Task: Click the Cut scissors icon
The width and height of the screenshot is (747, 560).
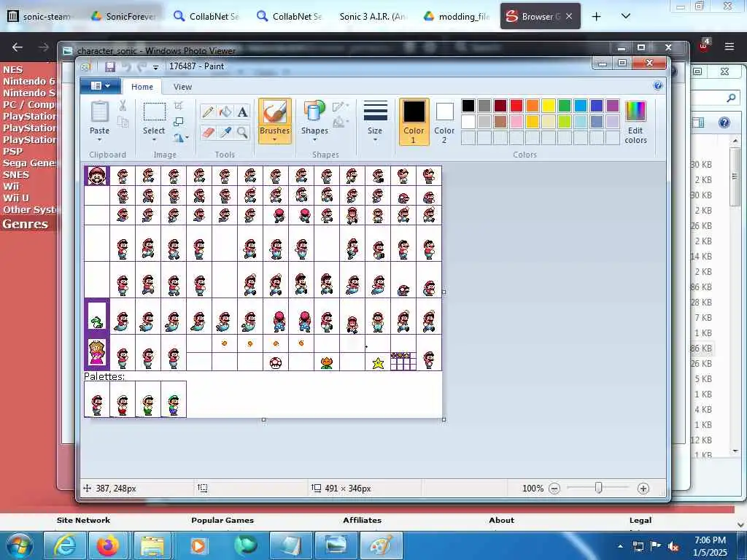Action: [x=123, y=106]
